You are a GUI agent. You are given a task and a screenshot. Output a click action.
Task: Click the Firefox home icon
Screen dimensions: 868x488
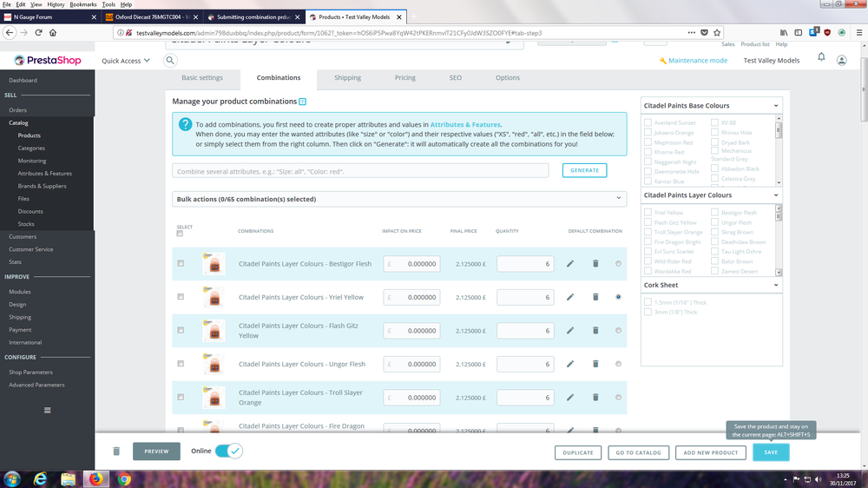point(53,33)
